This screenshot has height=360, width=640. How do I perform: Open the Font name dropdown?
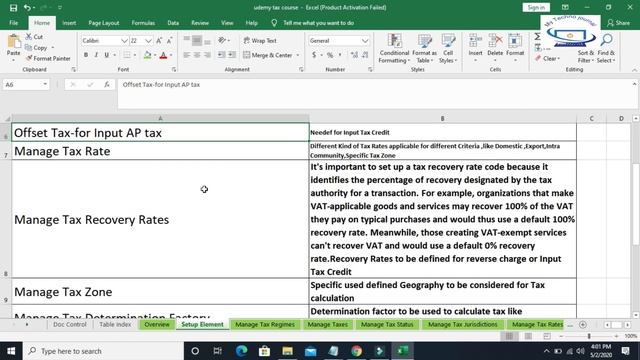point(124,40)
